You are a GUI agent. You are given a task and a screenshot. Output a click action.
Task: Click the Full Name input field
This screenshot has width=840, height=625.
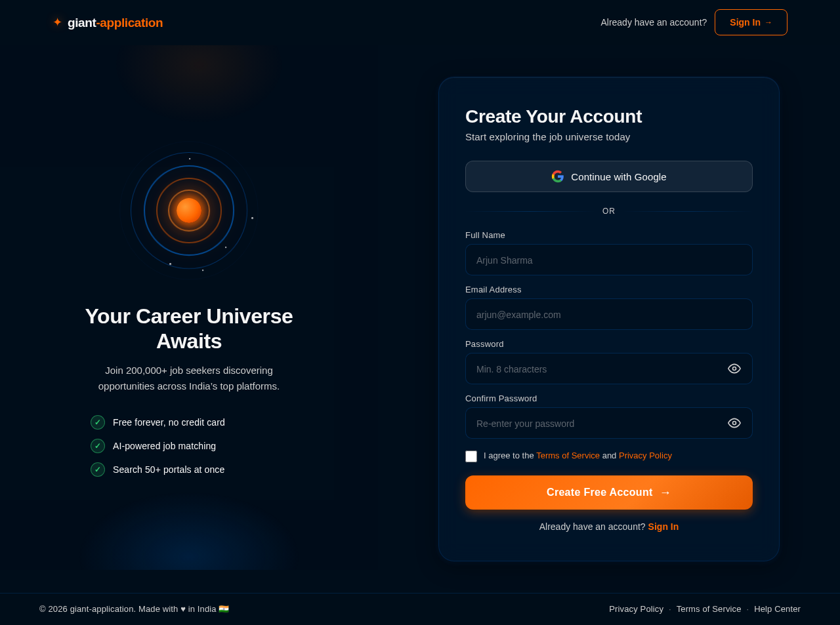(608, 258)
